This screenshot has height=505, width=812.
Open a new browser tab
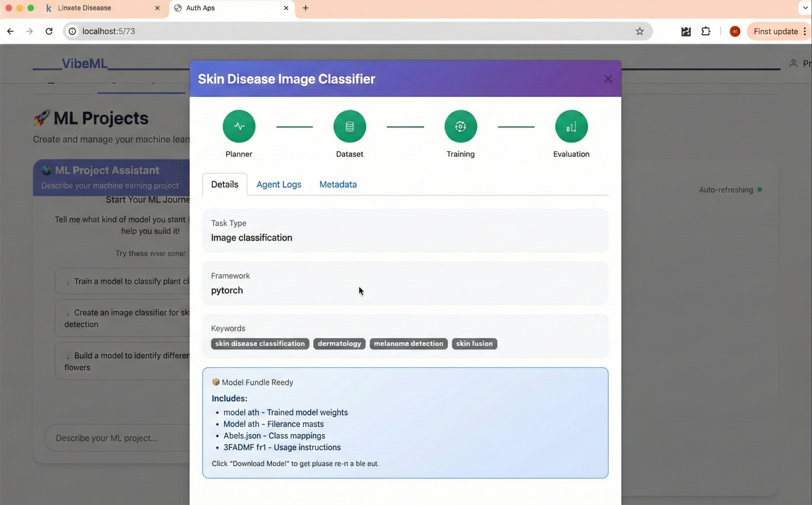305,8
